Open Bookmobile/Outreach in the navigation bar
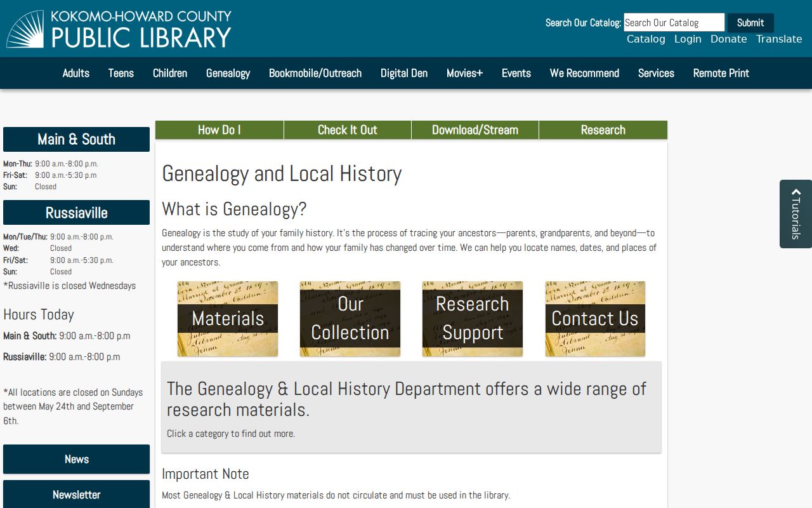Image resolution: width=812 pixels, height=508 pixels. [315, 73]
